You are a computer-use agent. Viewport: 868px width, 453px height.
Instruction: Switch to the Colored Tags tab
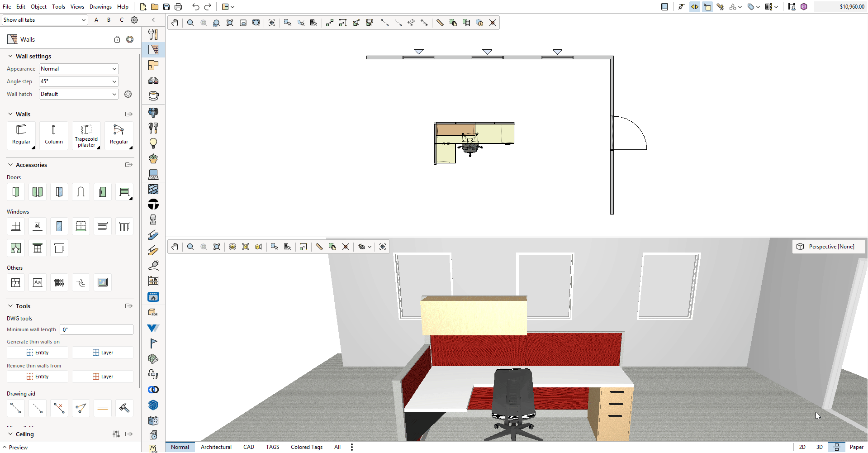(307, 447)
